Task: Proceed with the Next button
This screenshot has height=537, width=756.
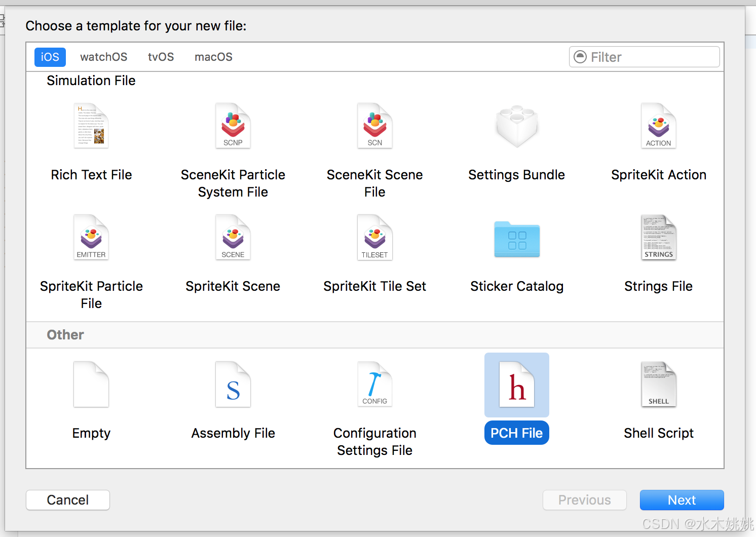Action: 682,500
